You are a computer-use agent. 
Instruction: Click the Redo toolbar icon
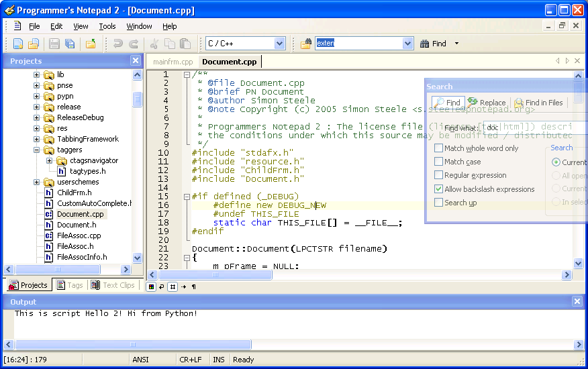point(134,44)
